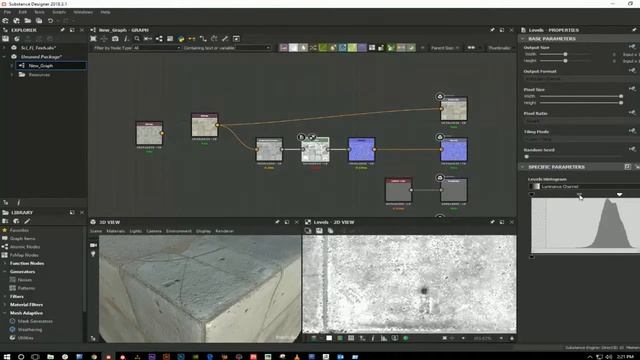640x360 pixels.
Task: Collapse the Mesh Adaptive library category
Action: point(4,313)
